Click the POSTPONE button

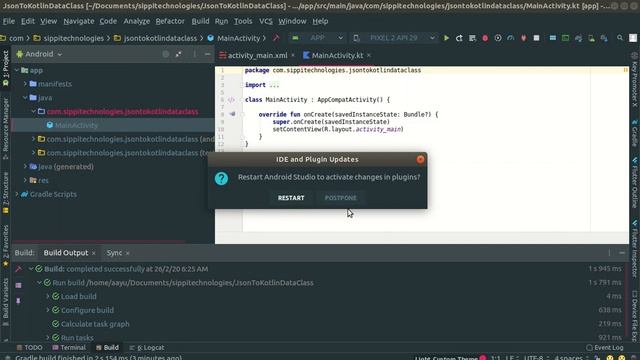coord(340,198)
